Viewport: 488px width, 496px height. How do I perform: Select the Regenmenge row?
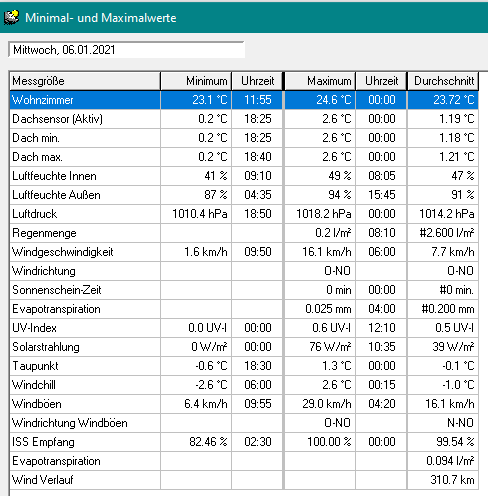point(244,233)
